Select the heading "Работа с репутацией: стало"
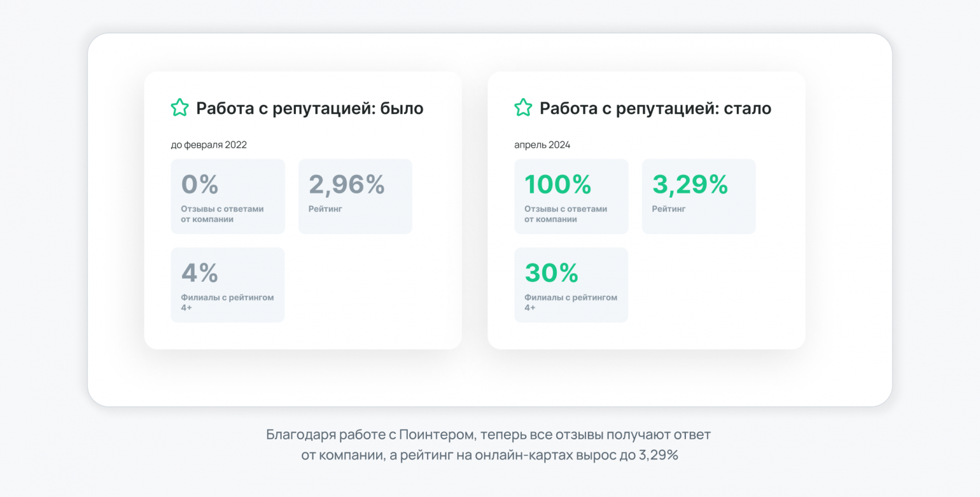This screenshot has height=497, width=980. pos(655,108)
